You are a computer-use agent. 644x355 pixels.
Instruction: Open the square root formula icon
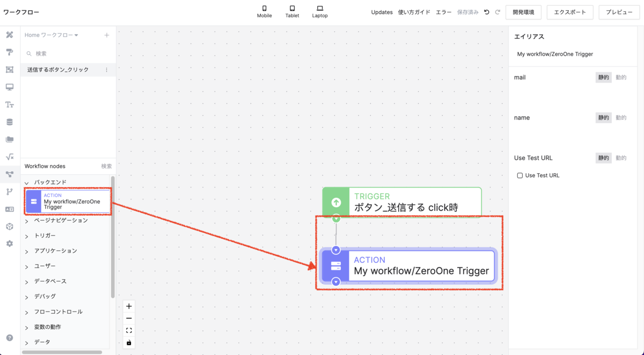click(x=10, y=157)
